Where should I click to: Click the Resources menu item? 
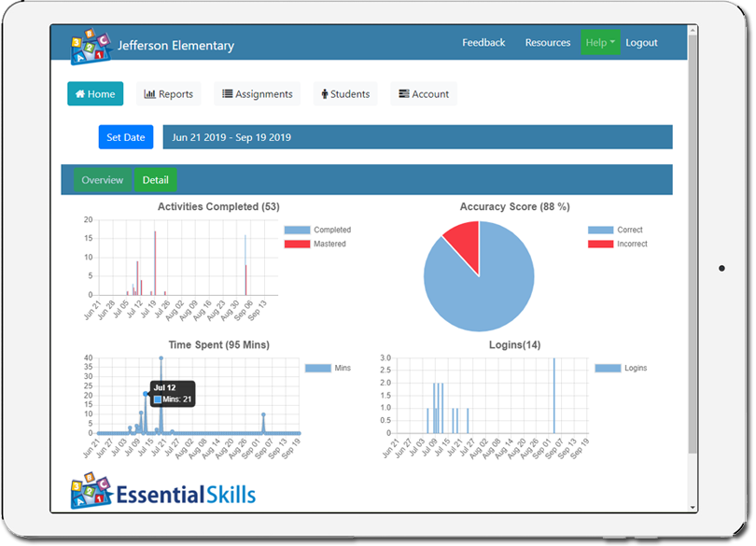click(x=548, y=42)
